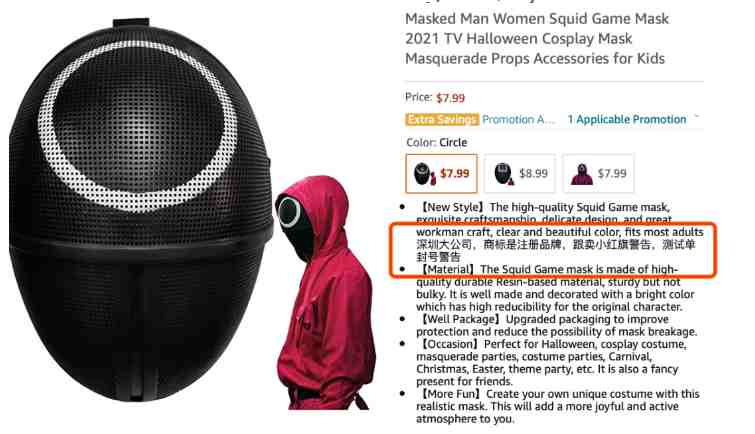Image resolution: width=755 pixels, height=434 pixels.
Task: Click the Well Package bullet point text
Action: 556,325
